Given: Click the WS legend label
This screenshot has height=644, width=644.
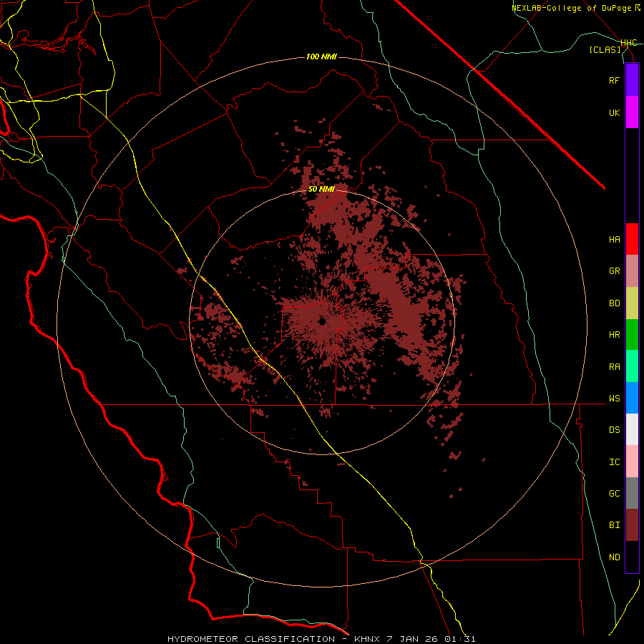Looking at the screenshot, I should coord(614,399).
